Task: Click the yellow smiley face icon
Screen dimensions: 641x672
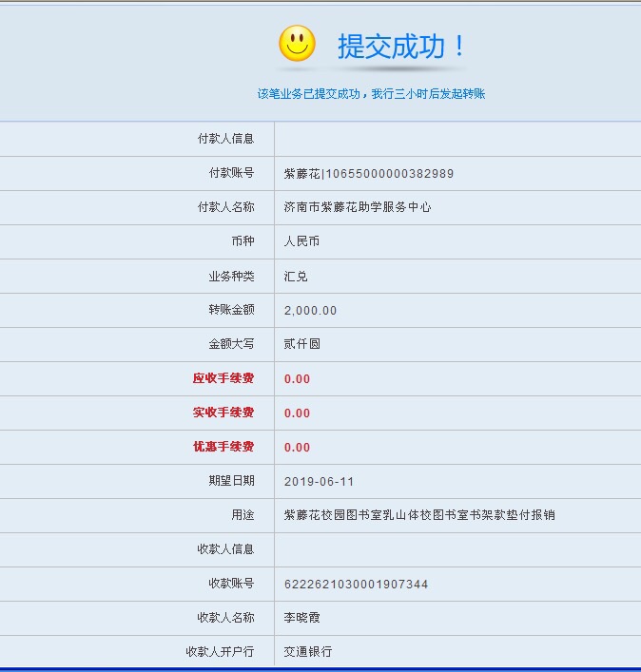Action: click(x=297, y=44)
